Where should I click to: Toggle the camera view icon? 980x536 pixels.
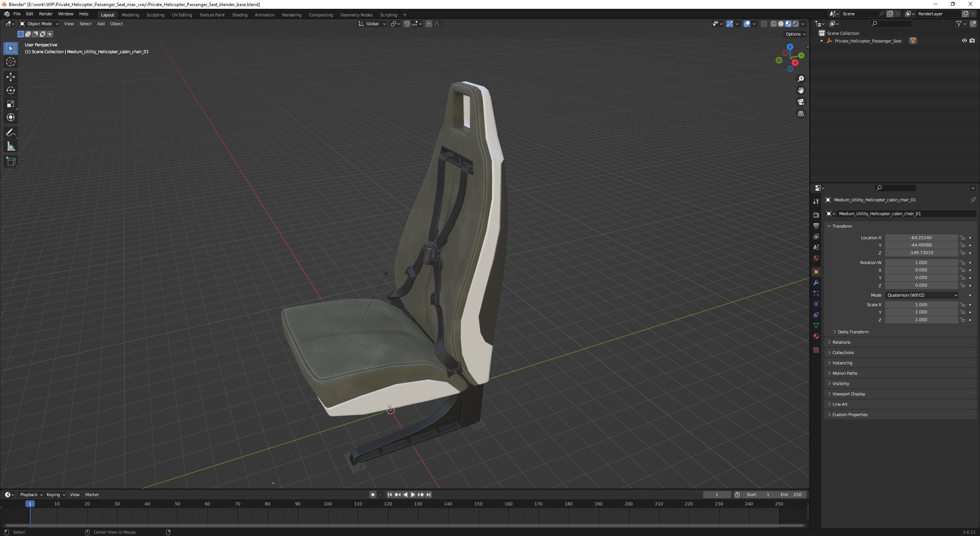point(800,102)
